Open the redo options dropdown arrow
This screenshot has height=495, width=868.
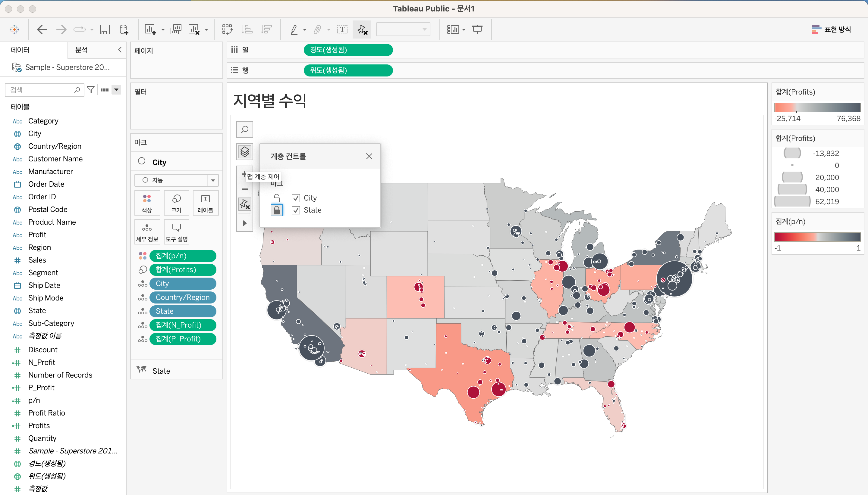tap(92, 30)
